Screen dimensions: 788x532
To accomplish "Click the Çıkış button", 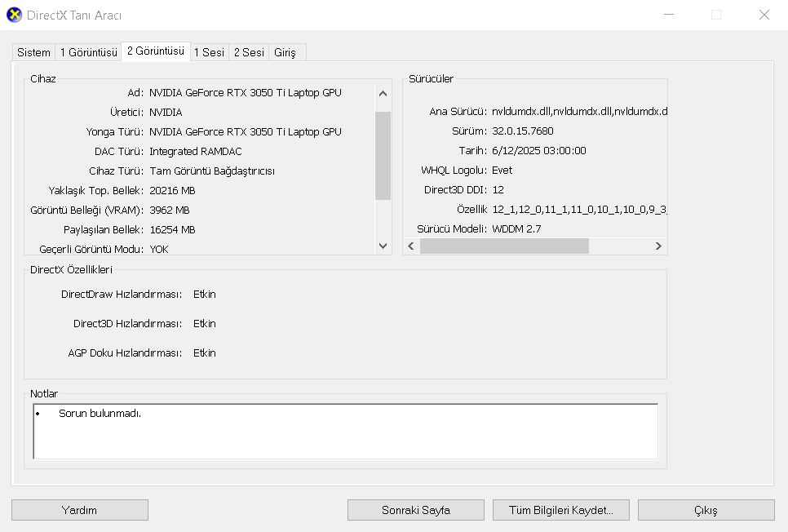I will 706,510.
